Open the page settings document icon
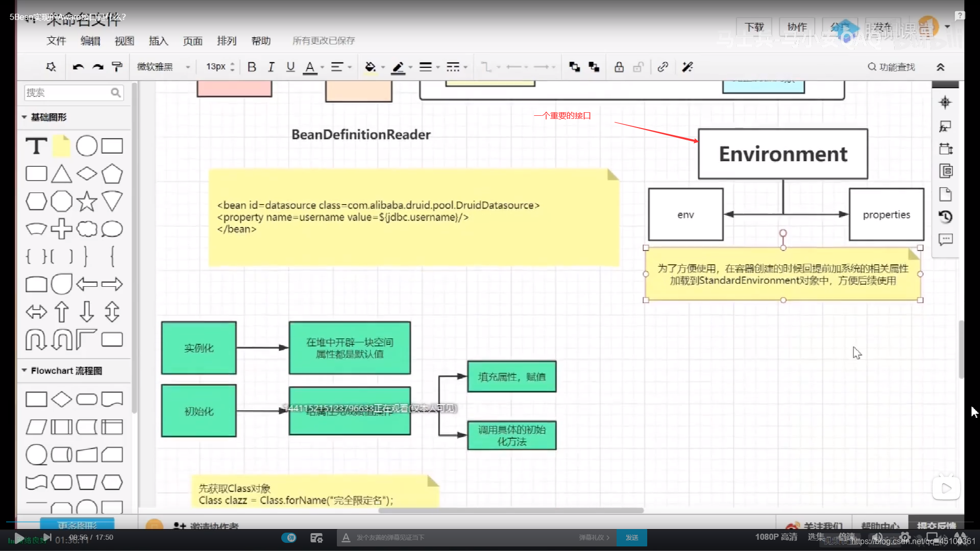Viewport: 980px width, 551px height. pos(945,194)
